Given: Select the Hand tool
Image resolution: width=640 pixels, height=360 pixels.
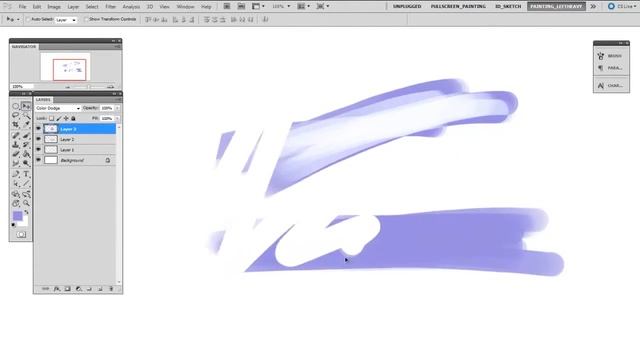Looking at the screenshot, I should click(16, 203).
